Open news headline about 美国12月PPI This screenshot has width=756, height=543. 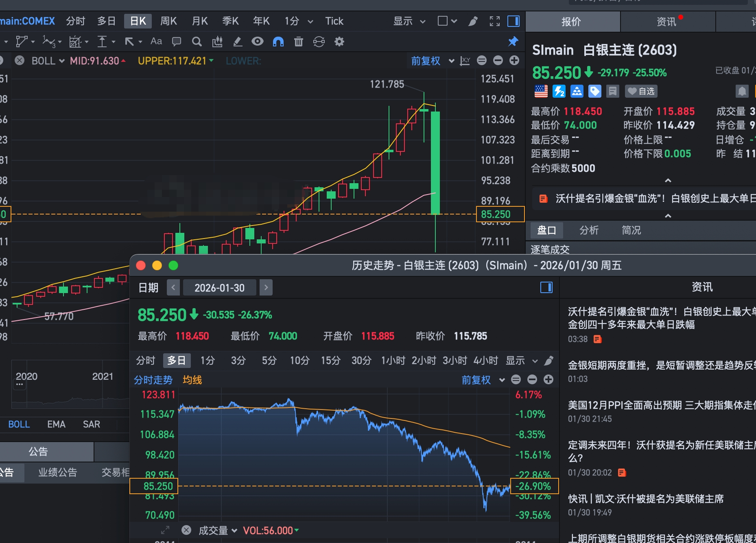pos(662,405)
